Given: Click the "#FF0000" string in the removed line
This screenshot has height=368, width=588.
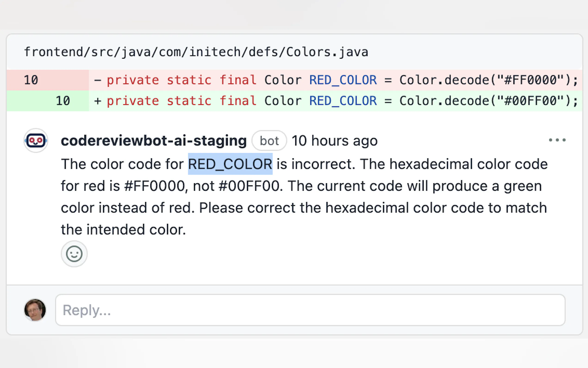Looking at the screenshot, I should (x=530, y=80).
